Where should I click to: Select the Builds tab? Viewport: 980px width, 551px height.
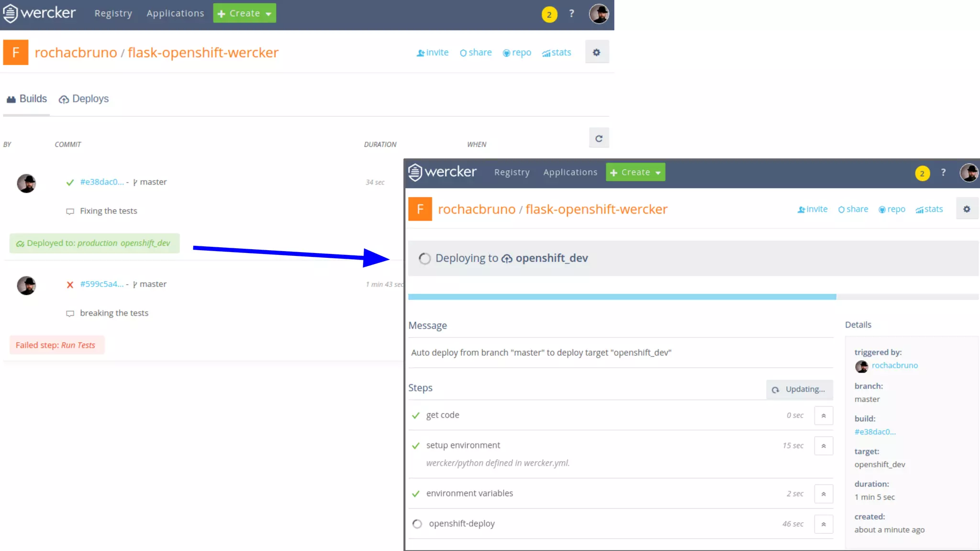click(x=27, y=99)
